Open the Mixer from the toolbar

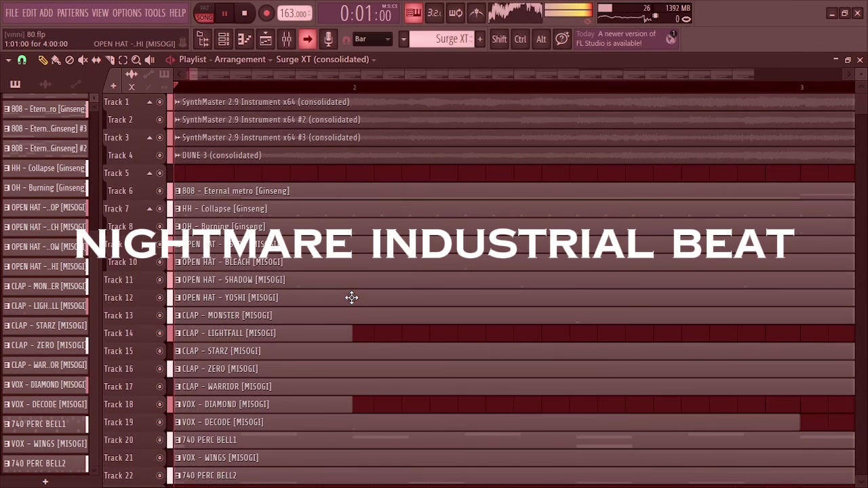point(287,39)
